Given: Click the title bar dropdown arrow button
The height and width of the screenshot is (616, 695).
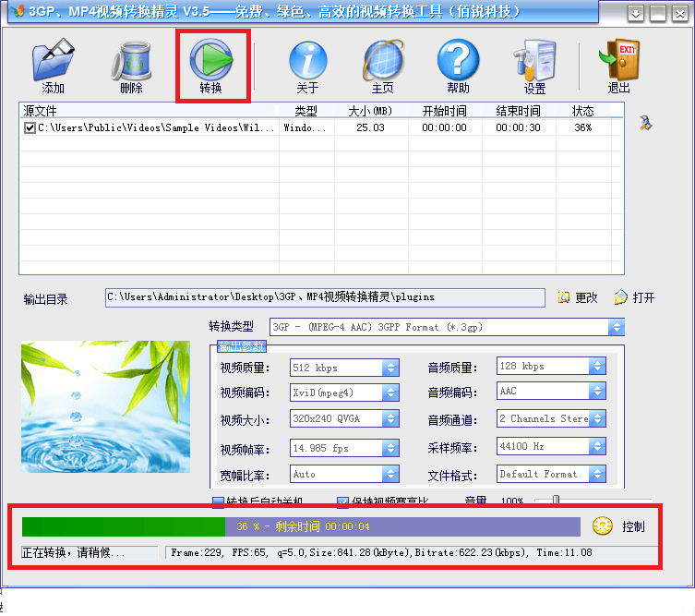Looking at the screenshot, I should pyautogui.click(x=636, y=14).
